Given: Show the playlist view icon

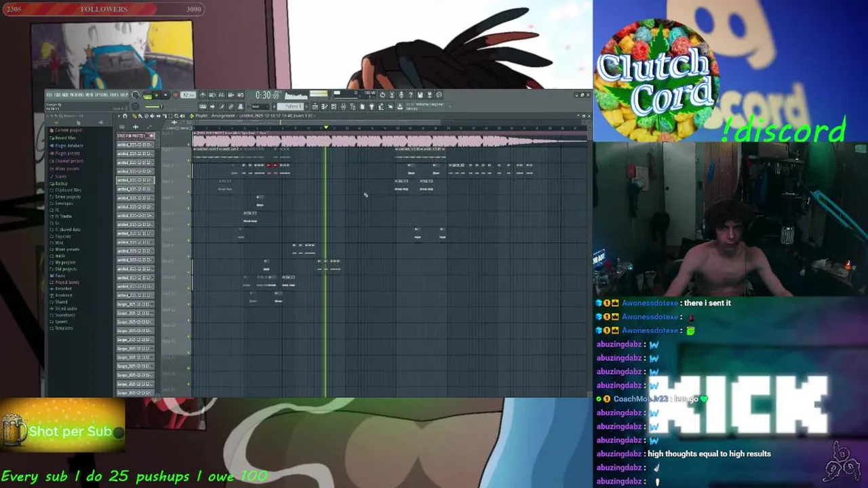Looking at the screenshot, I should pyautogui.click(x=315, y=106).
